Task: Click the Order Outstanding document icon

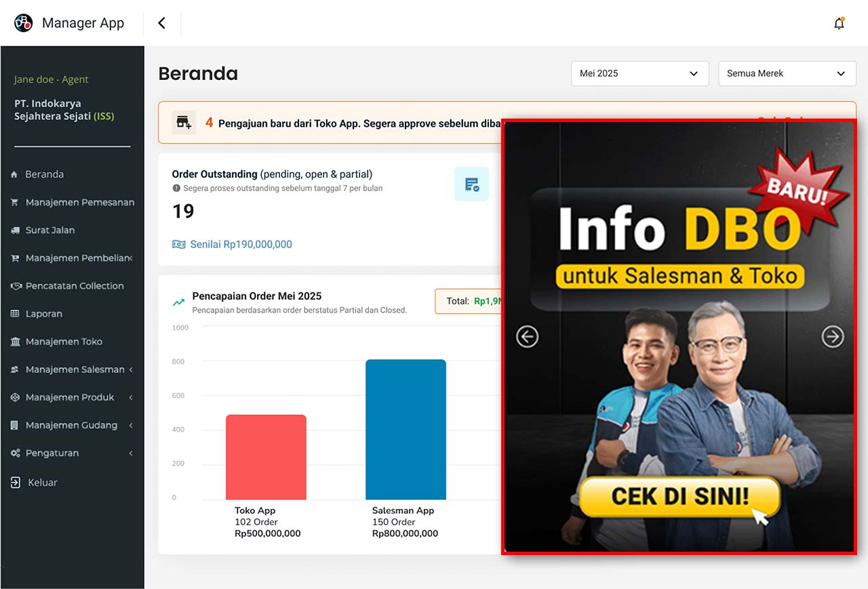Action: [471, 184]
